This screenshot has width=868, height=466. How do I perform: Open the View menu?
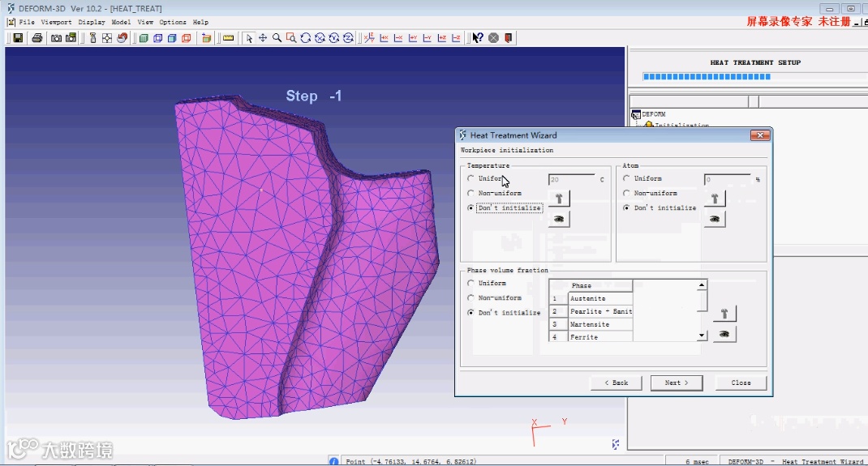(145, 22)
